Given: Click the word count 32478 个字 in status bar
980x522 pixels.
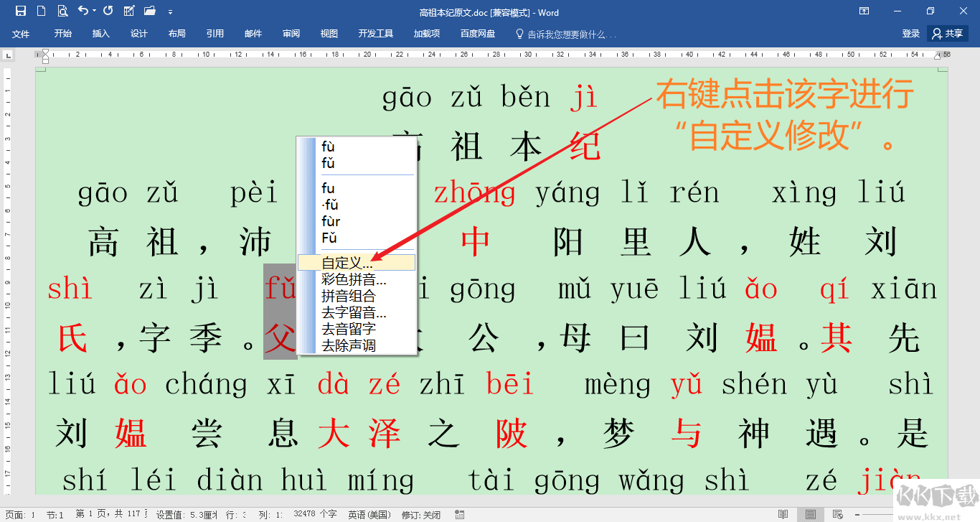Looking at the screenshot, I should pos(314,514).
